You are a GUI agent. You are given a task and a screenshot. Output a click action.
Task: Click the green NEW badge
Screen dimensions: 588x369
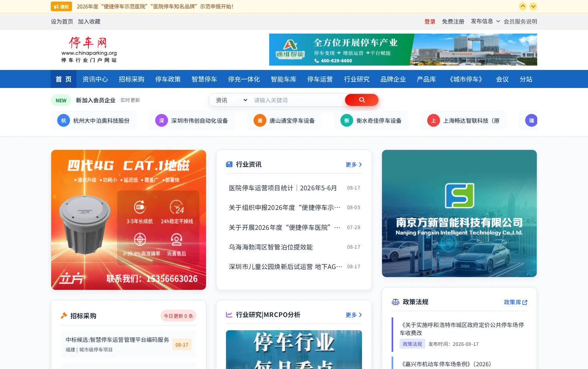61,100
